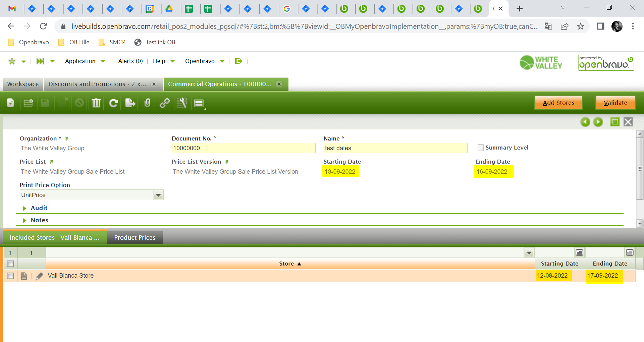Screen dimensions: 644x342
Task: Create a new record in form view
Action: [x=11, y=103]
